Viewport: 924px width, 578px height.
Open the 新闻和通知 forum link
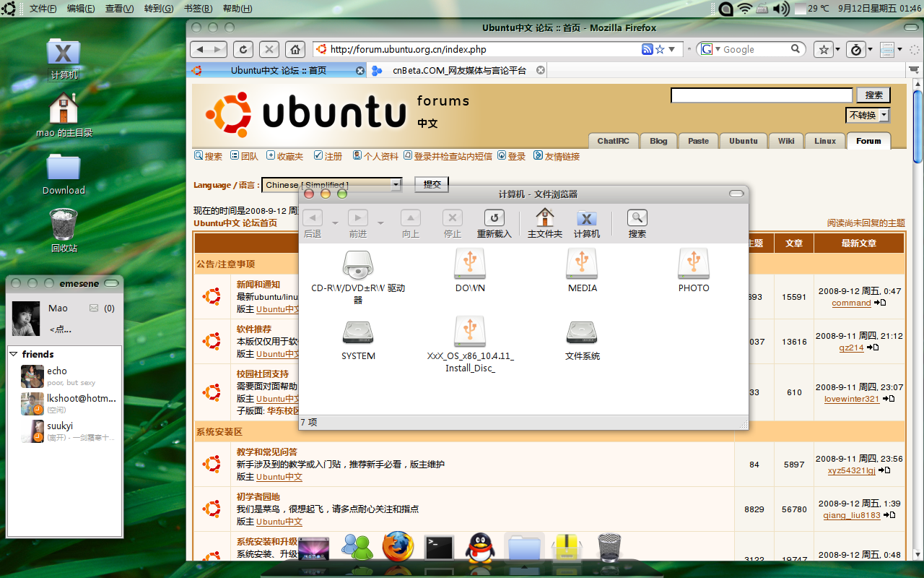(x=258, y=285)
